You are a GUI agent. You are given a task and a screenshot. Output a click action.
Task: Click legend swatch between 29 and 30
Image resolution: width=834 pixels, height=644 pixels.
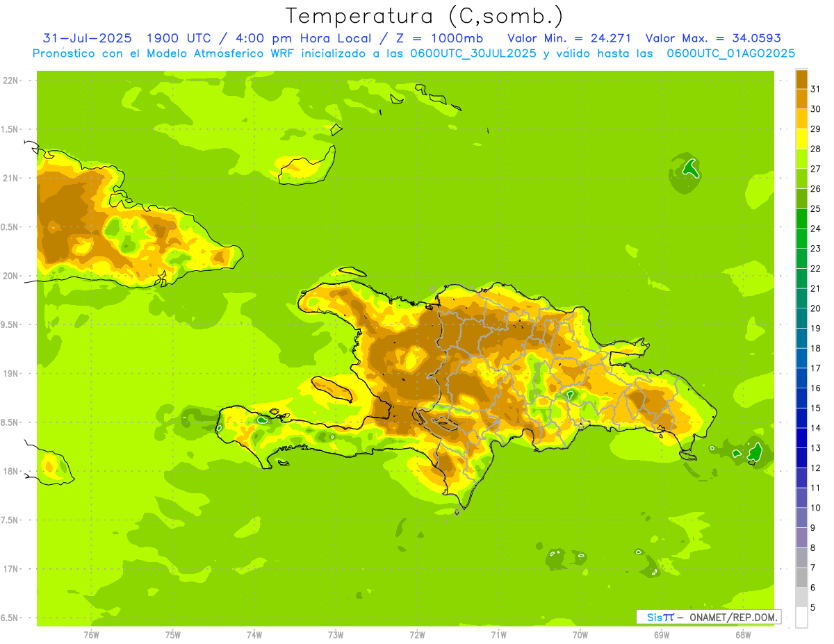(x=801, y=119)
